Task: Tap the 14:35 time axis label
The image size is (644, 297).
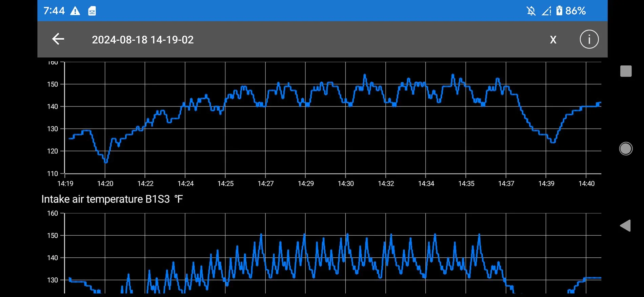Action: tap(466, 183)
